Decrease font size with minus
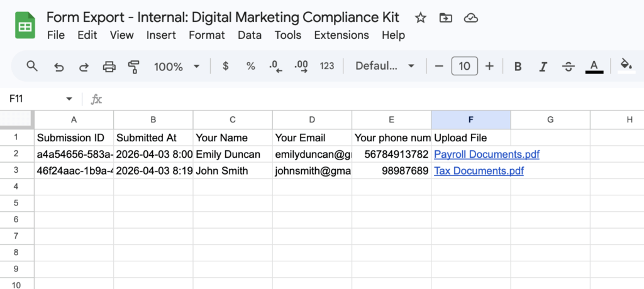 [x=439, y=66]
